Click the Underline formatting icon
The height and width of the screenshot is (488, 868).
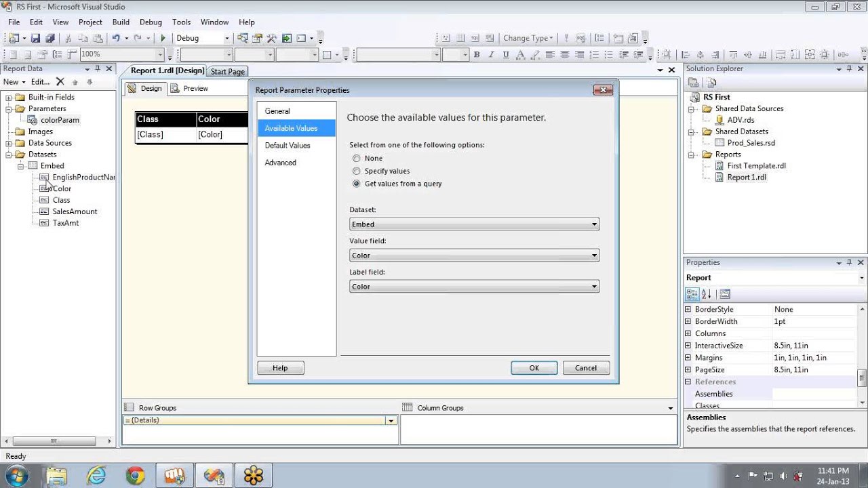point(506,55)
